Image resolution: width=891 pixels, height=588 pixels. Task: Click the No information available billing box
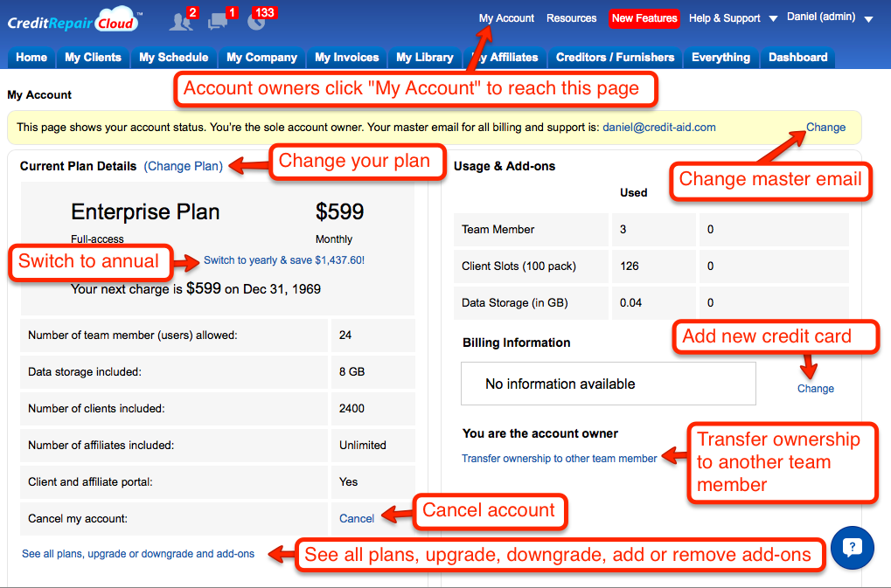click(608, 384)
